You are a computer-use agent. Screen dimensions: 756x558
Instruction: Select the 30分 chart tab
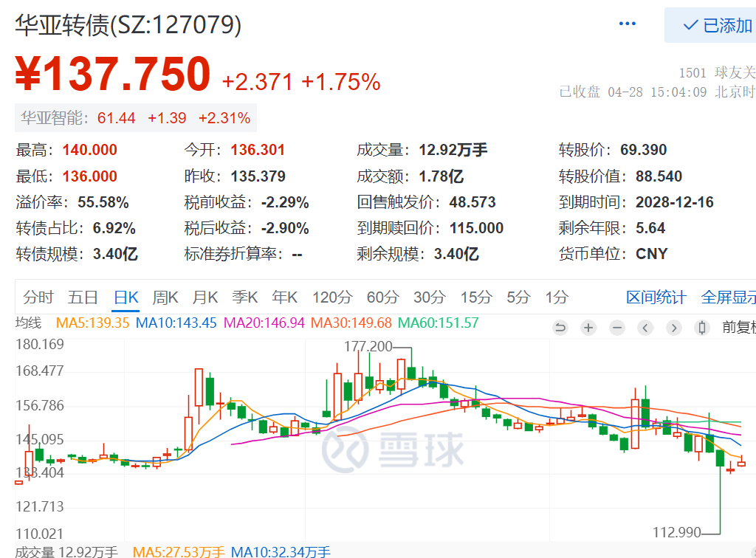pos(429,297)
